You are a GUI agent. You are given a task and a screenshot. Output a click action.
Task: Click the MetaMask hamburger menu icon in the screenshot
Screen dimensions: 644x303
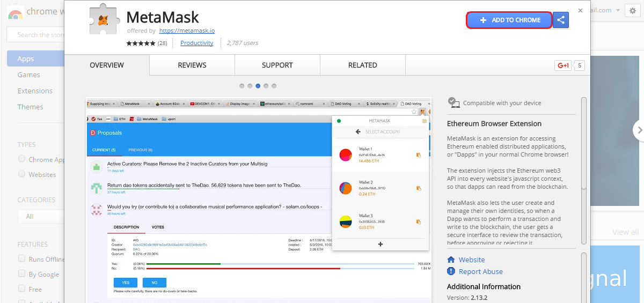[x=425, y=121]
